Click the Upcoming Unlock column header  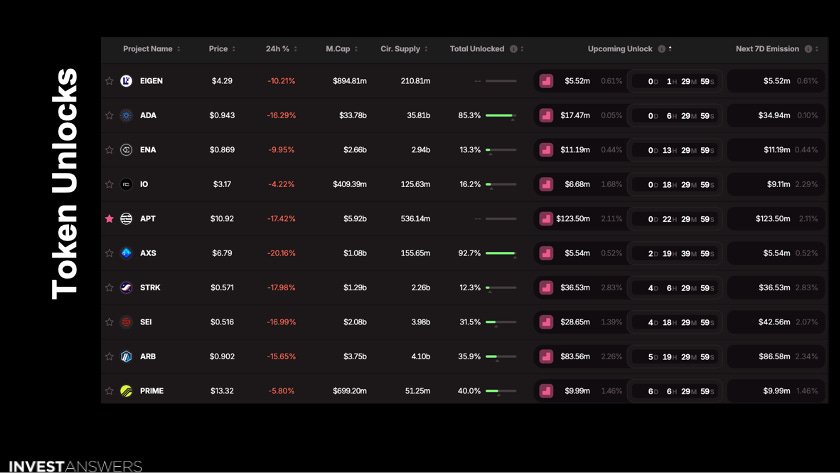coord(620,49)
